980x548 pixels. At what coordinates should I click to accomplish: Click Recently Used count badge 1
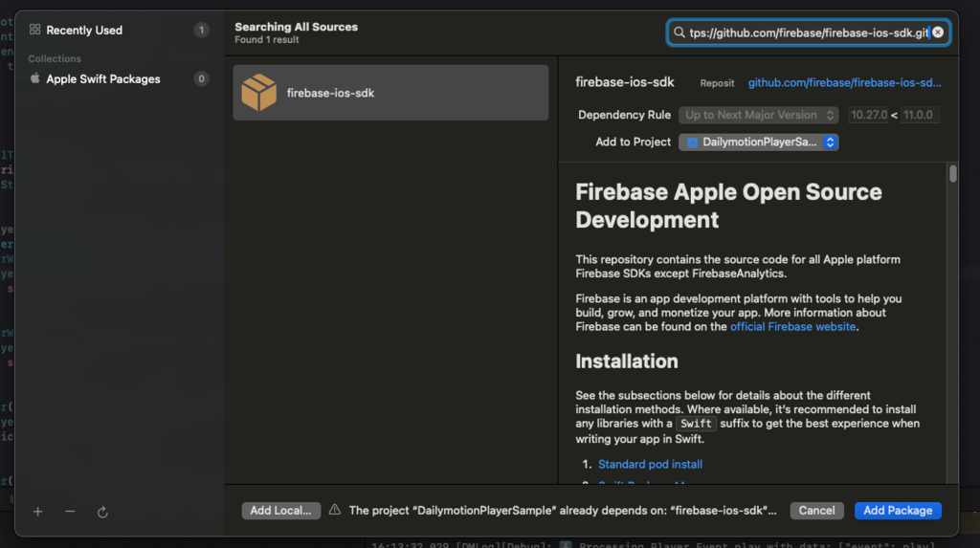pyautogui.click(x=201, y=30)
